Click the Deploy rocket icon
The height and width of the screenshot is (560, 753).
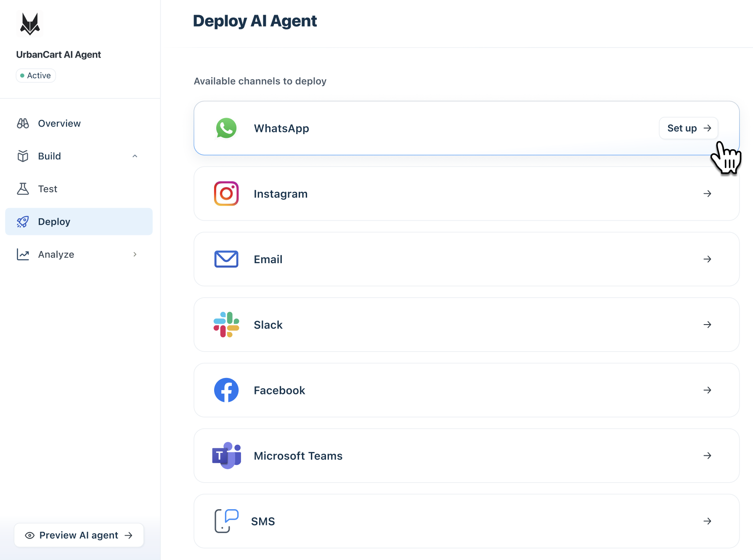tap(23, 222)
